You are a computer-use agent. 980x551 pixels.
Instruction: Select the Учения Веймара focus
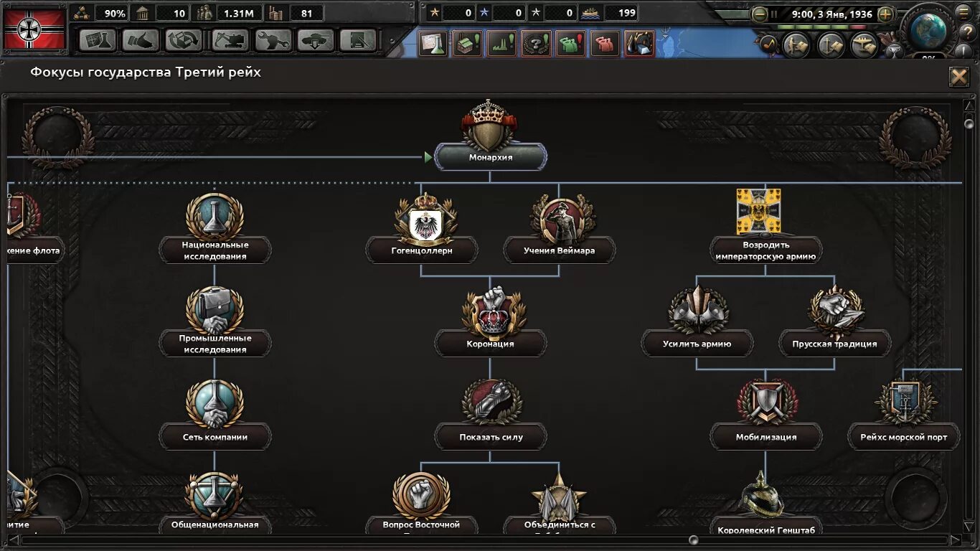[x=560, y=250]
